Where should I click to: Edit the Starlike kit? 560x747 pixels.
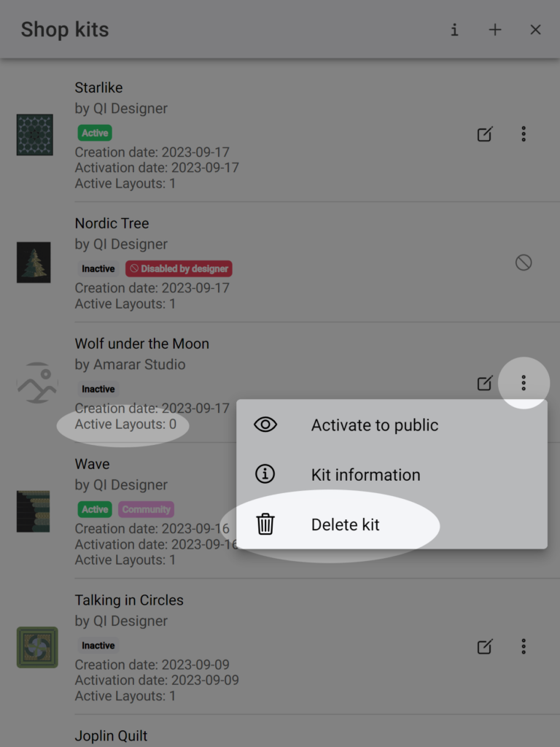[x=485, y=134]
